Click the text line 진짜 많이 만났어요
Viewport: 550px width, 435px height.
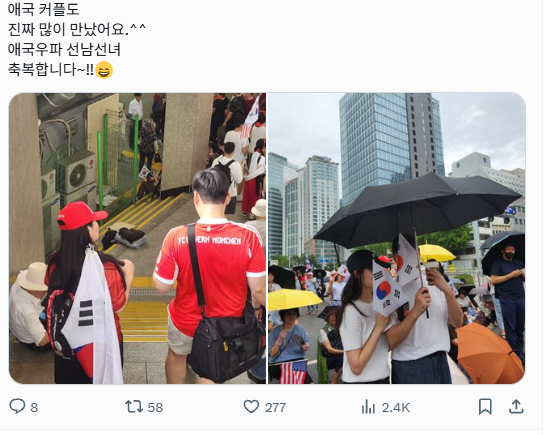(76, 29)
